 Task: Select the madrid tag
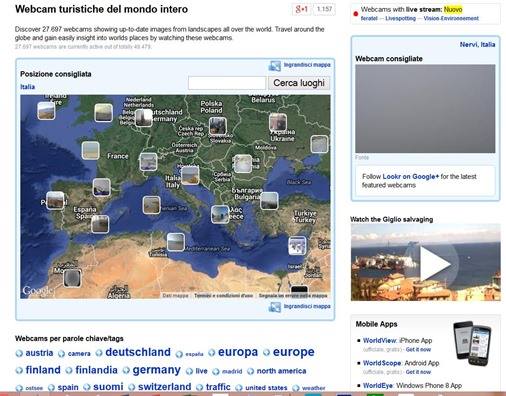click(x=232, y=371)
